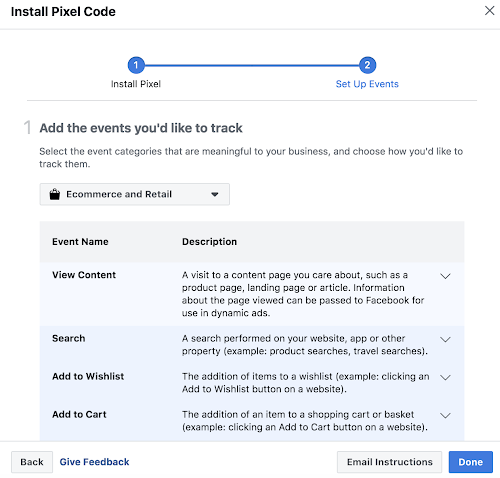Expand the View Content event chevron
This screenshot has height=478, width=500.
[445, 276]
